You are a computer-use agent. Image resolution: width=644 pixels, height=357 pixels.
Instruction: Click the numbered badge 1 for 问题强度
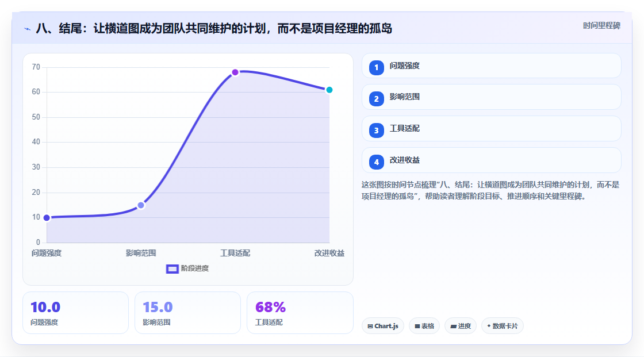(x=376, y=68)
